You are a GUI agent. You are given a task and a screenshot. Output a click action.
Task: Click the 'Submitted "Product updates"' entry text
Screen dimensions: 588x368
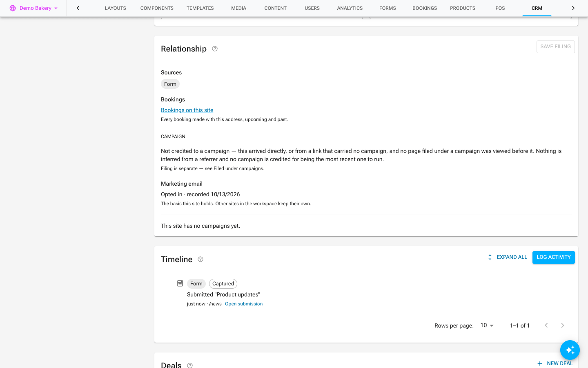tap(224, 294)
